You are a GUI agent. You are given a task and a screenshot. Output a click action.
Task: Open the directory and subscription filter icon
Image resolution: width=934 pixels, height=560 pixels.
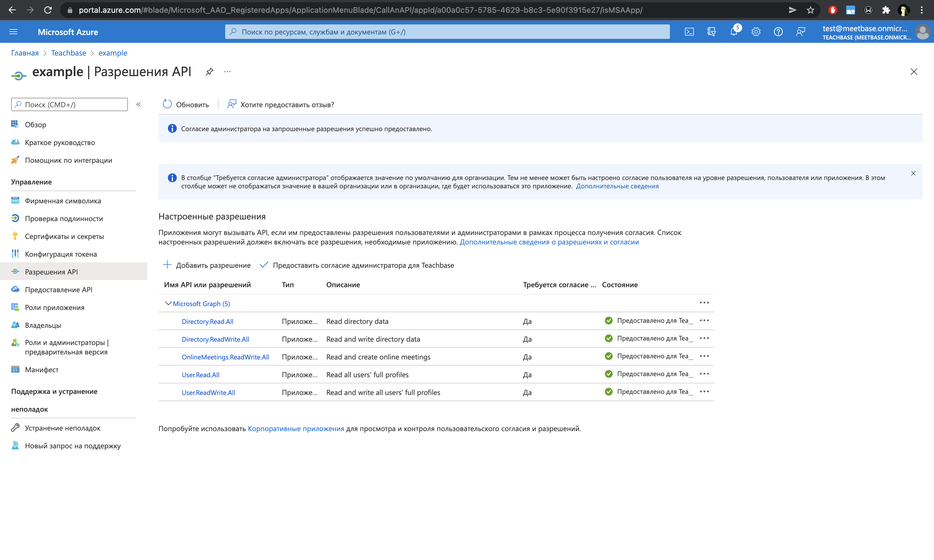(x=711, y=32)
